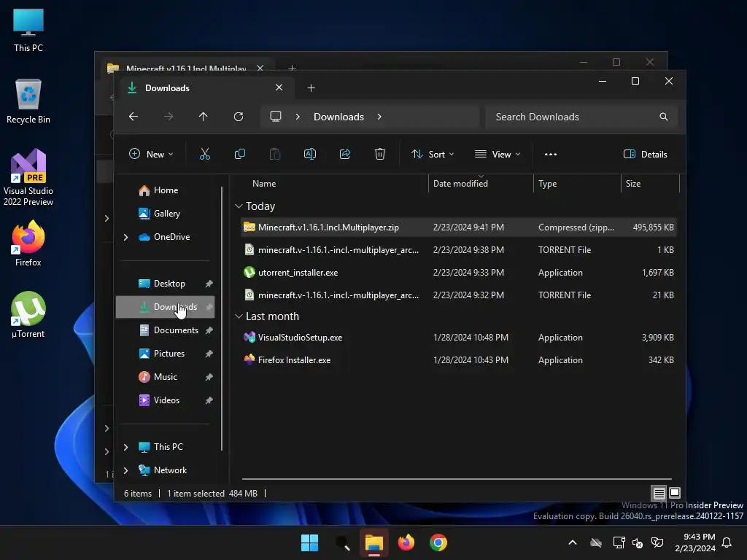The width and height of the screenshot is (747, 560).
Task: Click Downloads breadcrumb in address bar
Action: coord(338,117)
